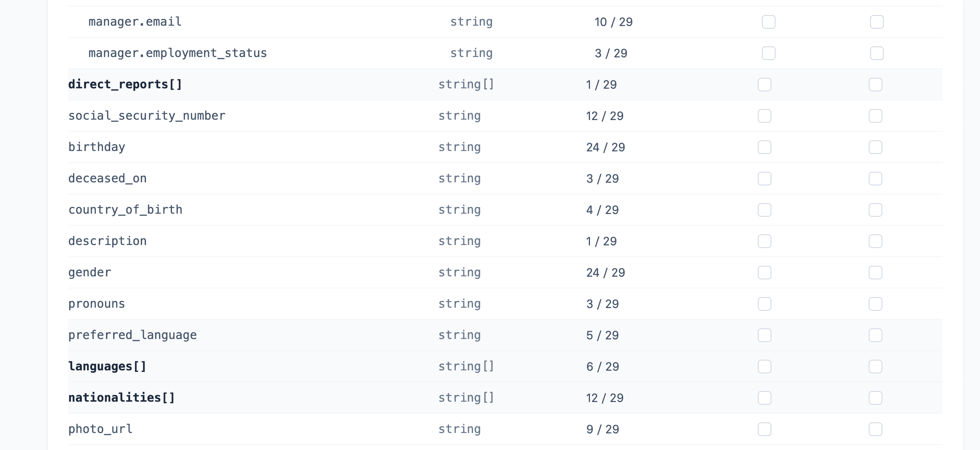Screen dimensions: 980x450
Task: Check the left checkbox for photo_url
Action: (x=764, y=429)
